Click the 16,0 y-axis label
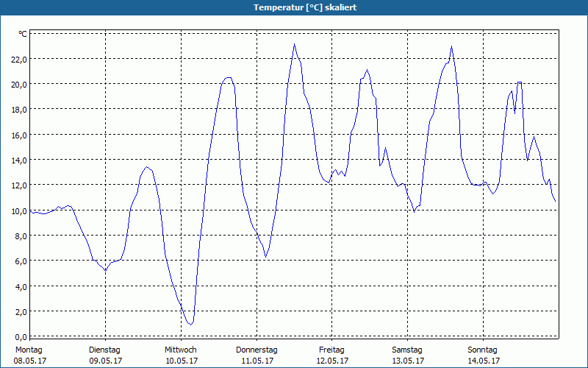The image size is (588, 368). pos(19,135)
